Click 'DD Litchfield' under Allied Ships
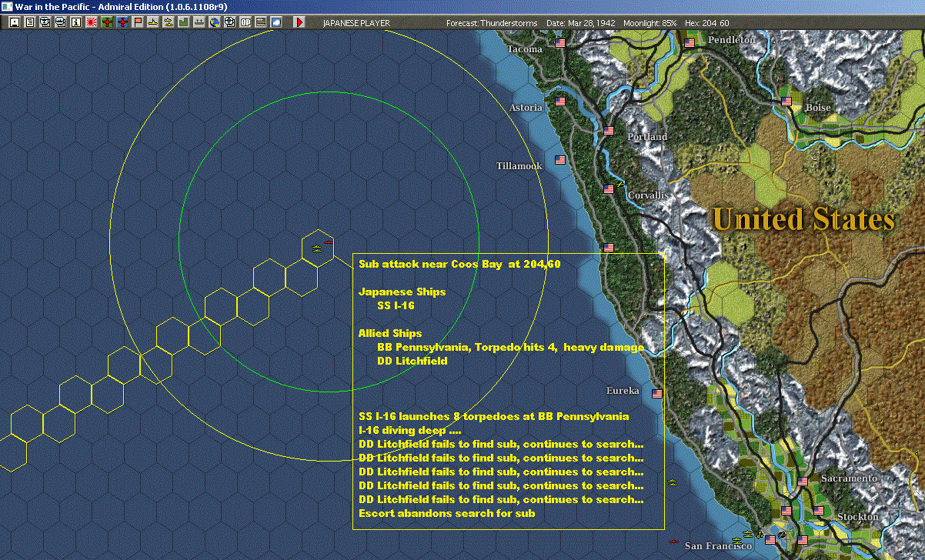Screen dimensions: 925x560 pyautogui.click(x=412, y=361)
